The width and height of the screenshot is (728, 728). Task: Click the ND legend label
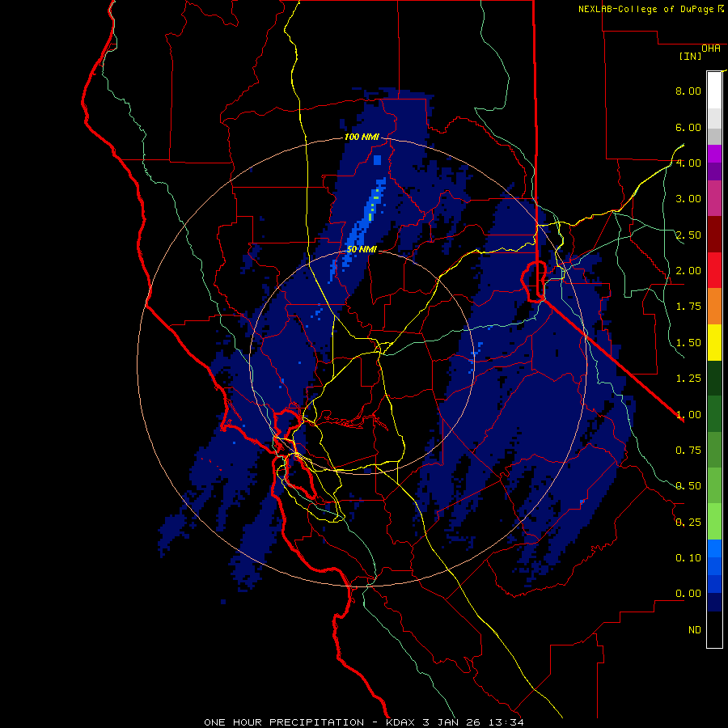695,630
